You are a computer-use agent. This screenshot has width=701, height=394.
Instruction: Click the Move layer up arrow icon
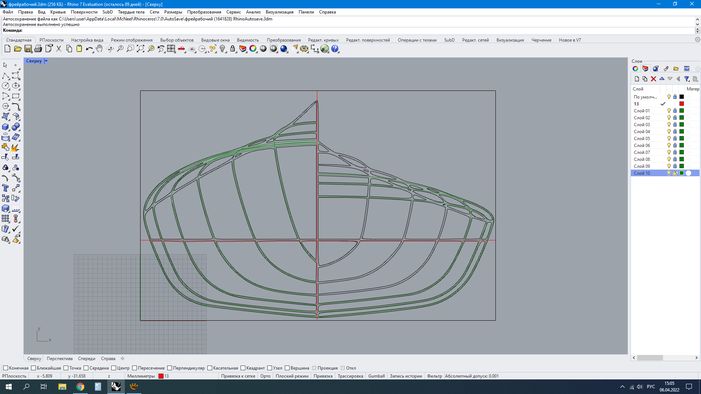pyautogui.click(x=662, y=79)
